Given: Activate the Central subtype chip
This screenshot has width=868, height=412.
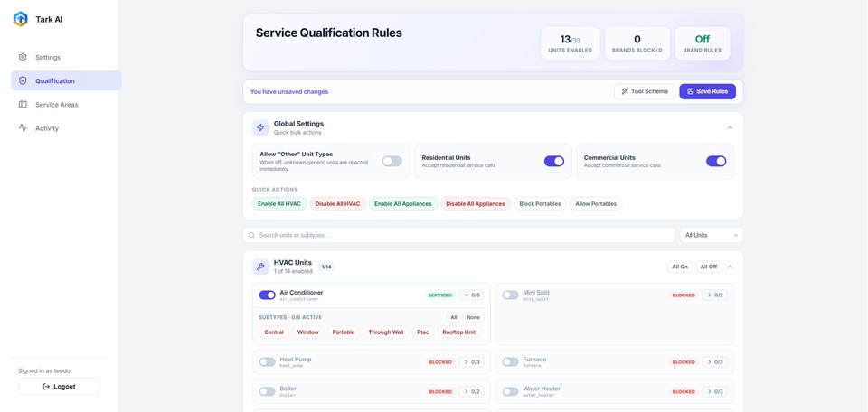Looking at the screenshot, I should [274, 332].
